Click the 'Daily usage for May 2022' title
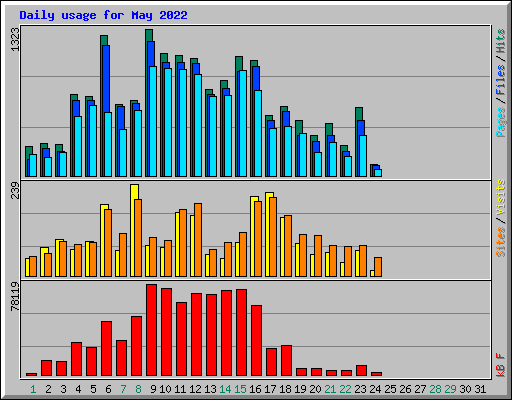Screen dimensions: 512x400 [103, 15]
